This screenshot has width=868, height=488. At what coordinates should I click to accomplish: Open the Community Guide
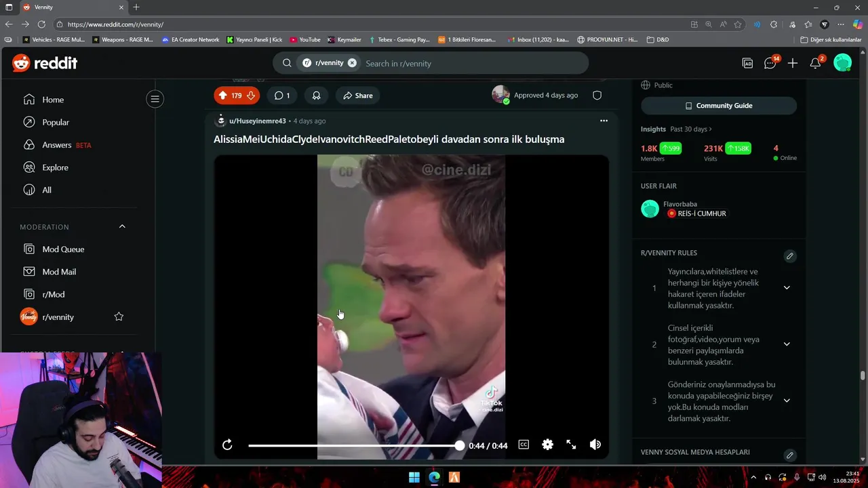tap(719, 106)
